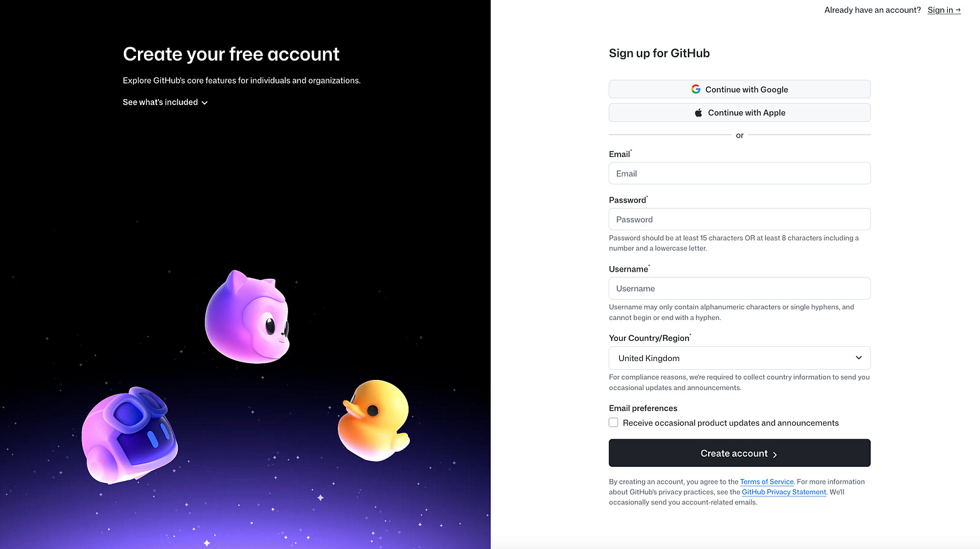Image resolution: width=980 pixels, height=549 pixels.
Task: Click the pink Mona cat mascot
Action: pyautogui.click(x=247, y=317)
